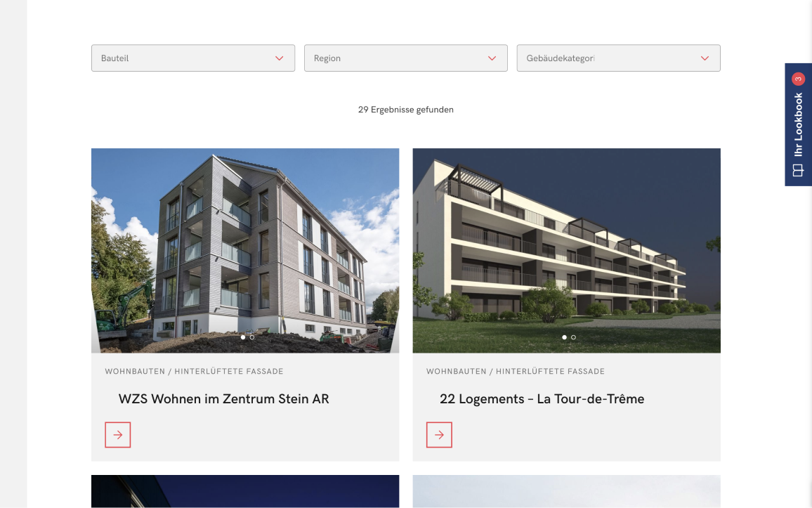Select first slide dot on WZS image

click(243, 337)
